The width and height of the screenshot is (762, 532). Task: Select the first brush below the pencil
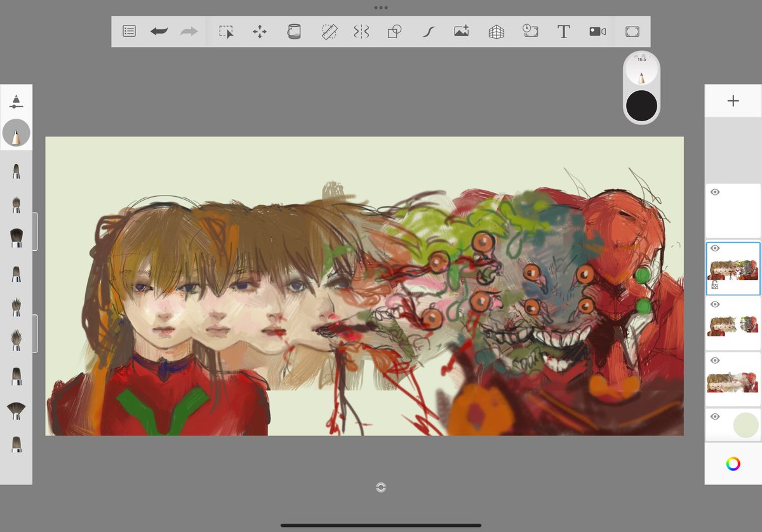click(x=17, y=170)
